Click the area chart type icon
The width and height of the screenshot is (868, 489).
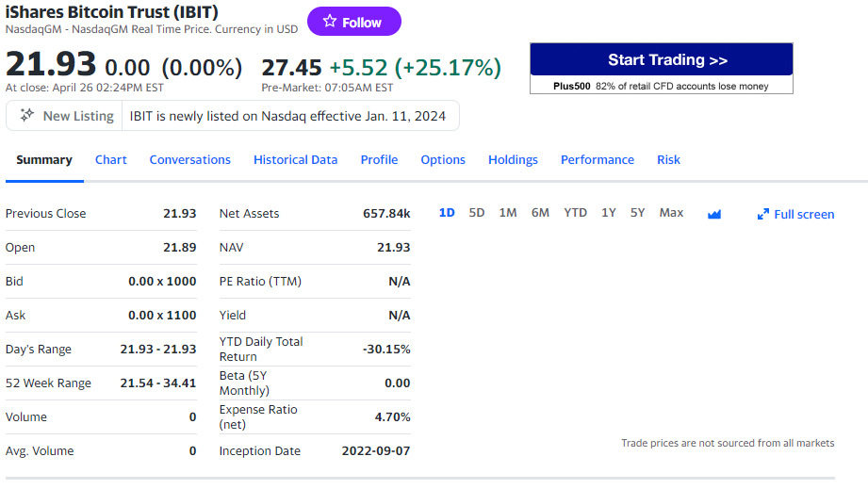click(714, 215)
